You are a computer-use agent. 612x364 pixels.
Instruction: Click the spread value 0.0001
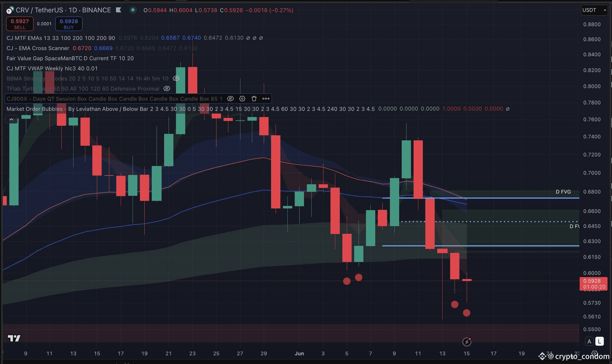point(44,24)
